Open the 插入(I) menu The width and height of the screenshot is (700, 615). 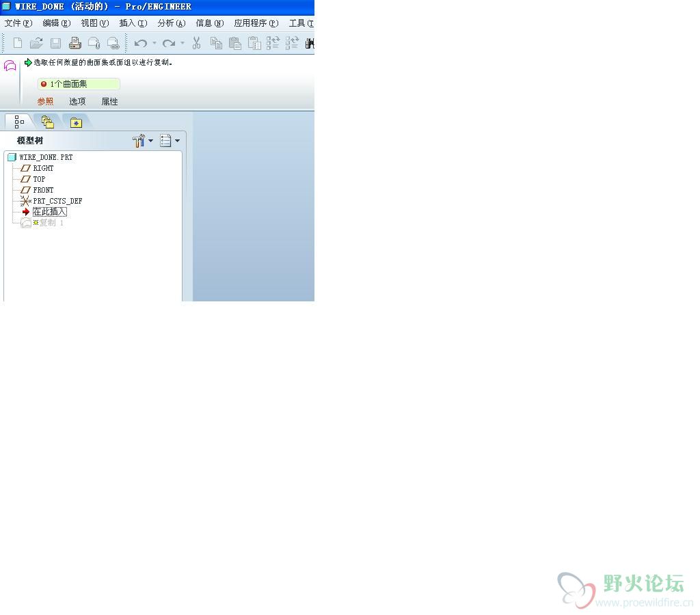tap(133, 23)
